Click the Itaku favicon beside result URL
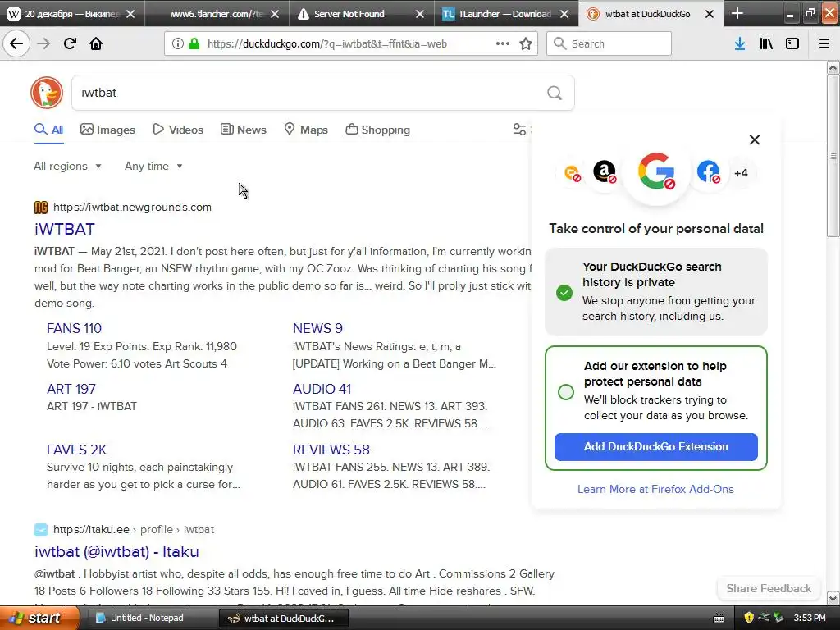This screenshot has width=840, height=630. click(41, 530)
